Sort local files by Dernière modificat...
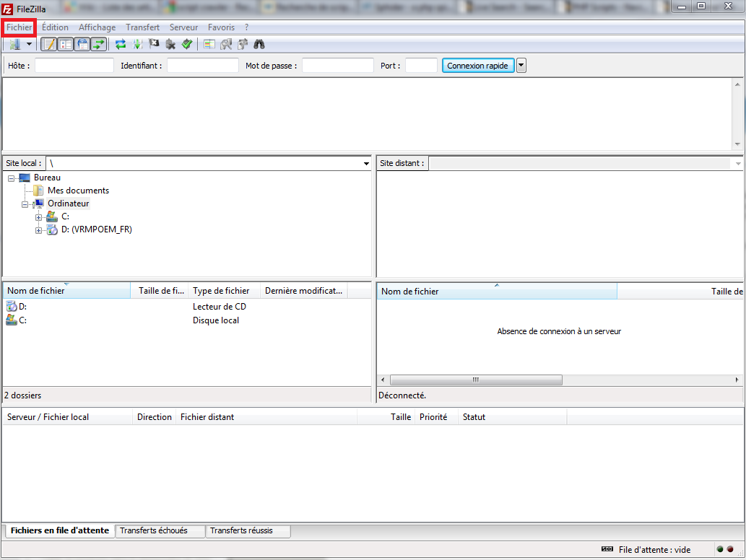This screenshot has height=560, width=746. click(304, 291)
